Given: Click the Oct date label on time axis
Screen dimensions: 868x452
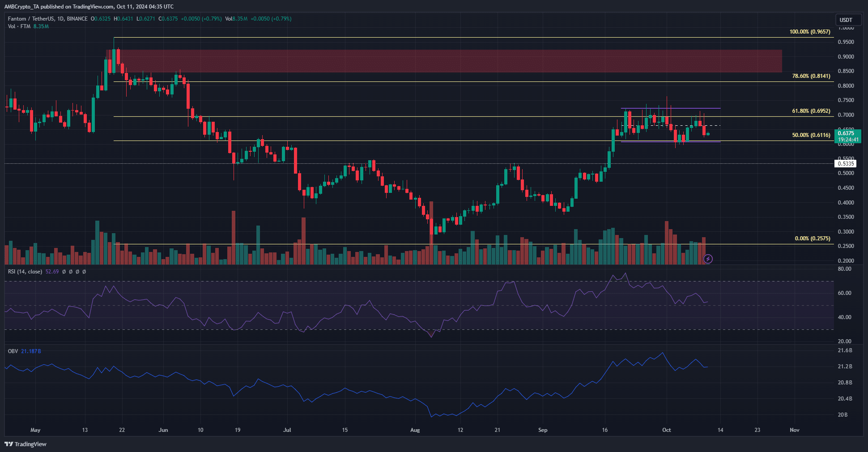Looking at the screenshot, I should click(x=667, y=430).
